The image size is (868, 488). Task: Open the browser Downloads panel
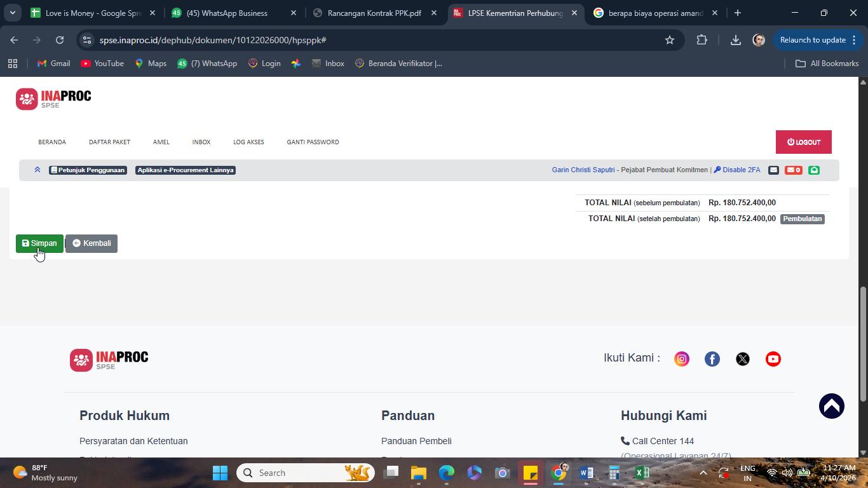point(735,40)
